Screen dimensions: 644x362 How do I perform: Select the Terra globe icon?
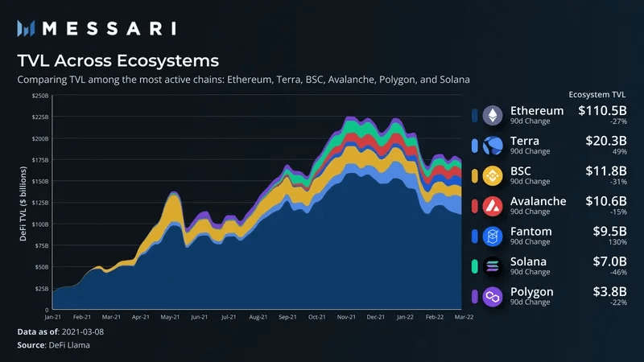pos(492,145)
